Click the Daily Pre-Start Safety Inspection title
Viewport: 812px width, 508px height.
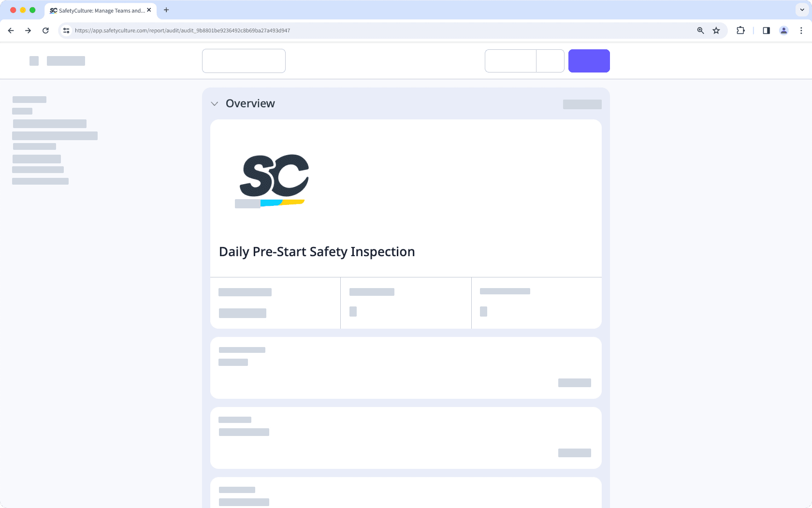tap(317, 251)
